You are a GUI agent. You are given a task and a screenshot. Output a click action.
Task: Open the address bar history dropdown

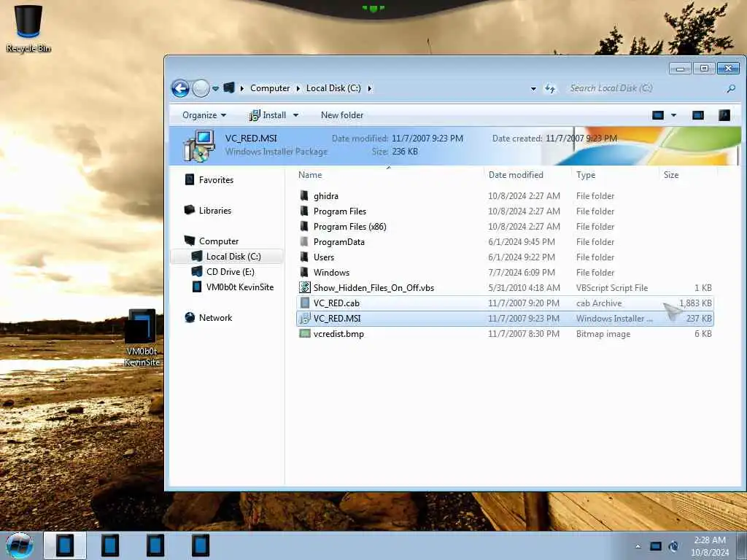[x=533, y=88]
